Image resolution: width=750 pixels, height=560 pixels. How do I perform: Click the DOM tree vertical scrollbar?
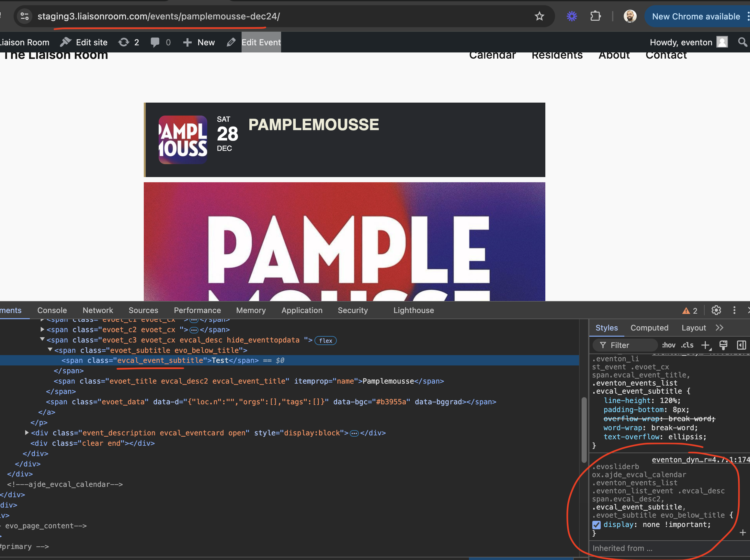(x=584, y=430)
